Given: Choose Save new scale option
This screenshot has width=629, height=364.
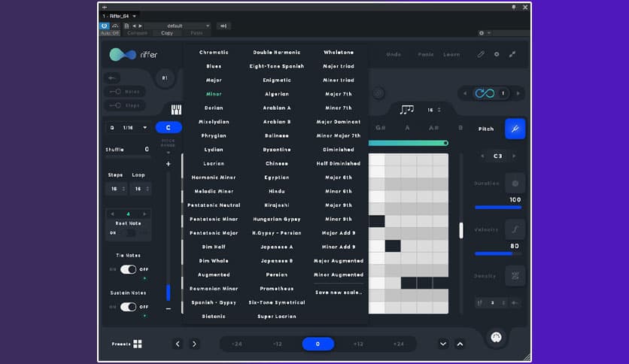Looking at the screenshot, I should tap(339, 293).
